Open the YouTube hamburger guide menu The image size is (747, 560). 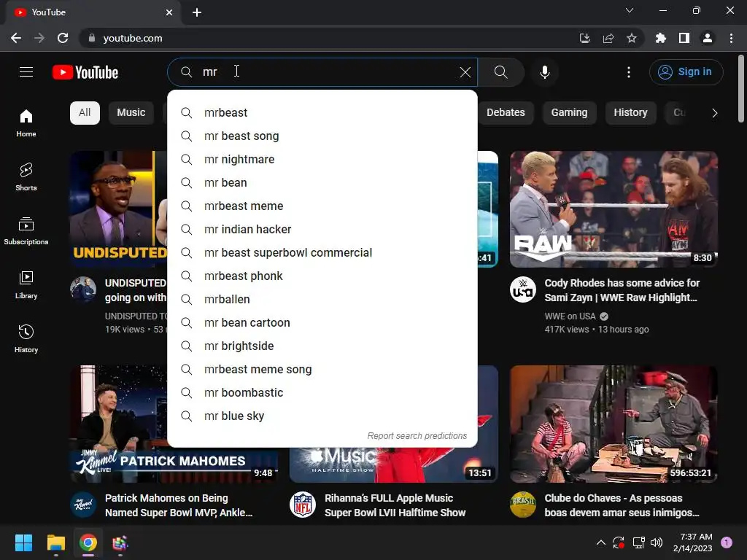tap(26, 72)
